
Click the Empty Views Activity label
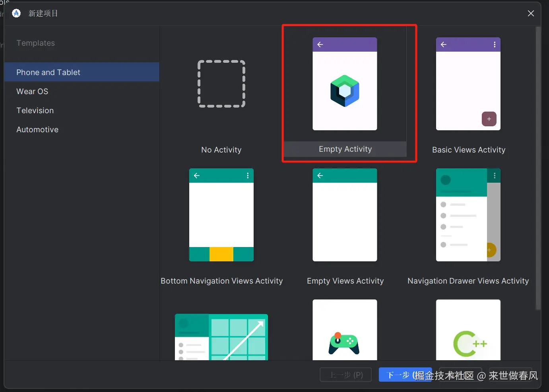coord(345,281)
